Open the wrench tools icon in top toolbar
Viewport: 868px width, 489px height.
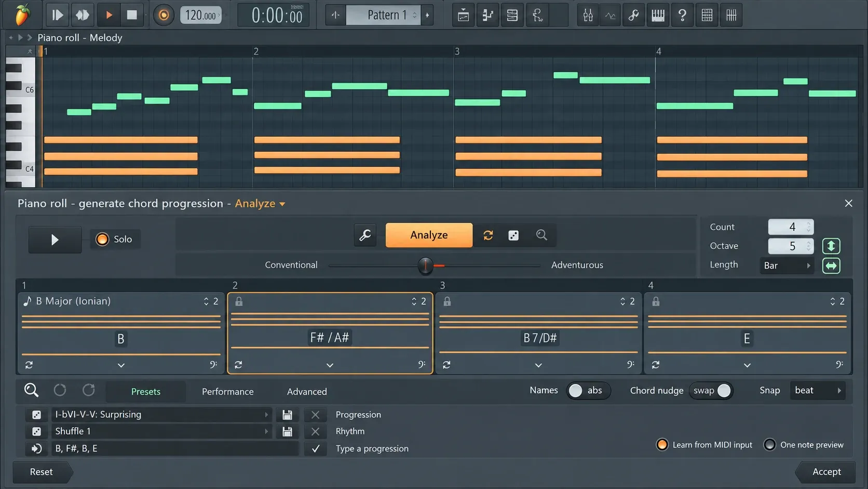[x=634, y=15]
